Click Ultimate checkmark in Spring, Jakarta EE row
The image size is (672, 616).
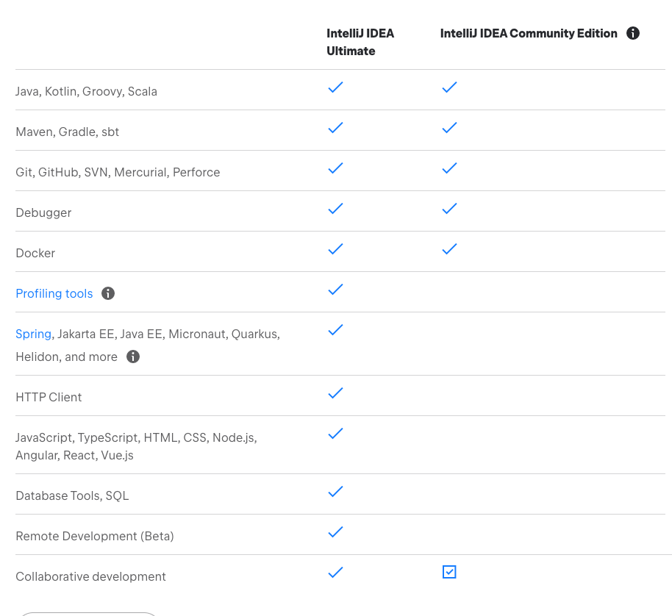tap(335, 330)
